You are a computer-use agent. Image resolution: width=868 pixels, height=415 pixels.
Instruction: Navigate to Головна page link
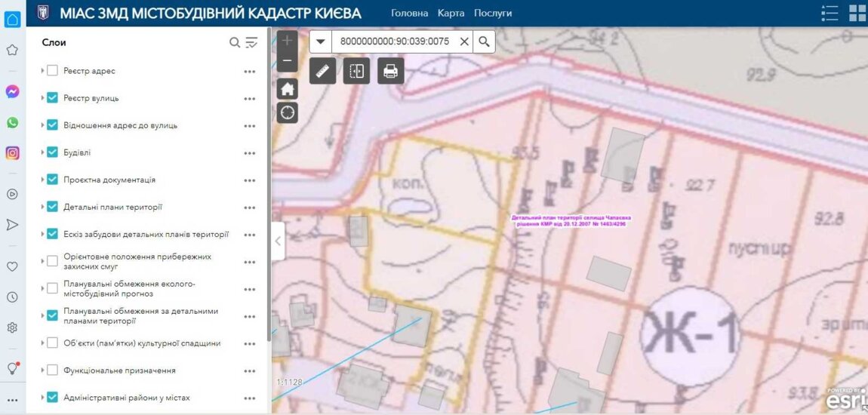[410, 13]
